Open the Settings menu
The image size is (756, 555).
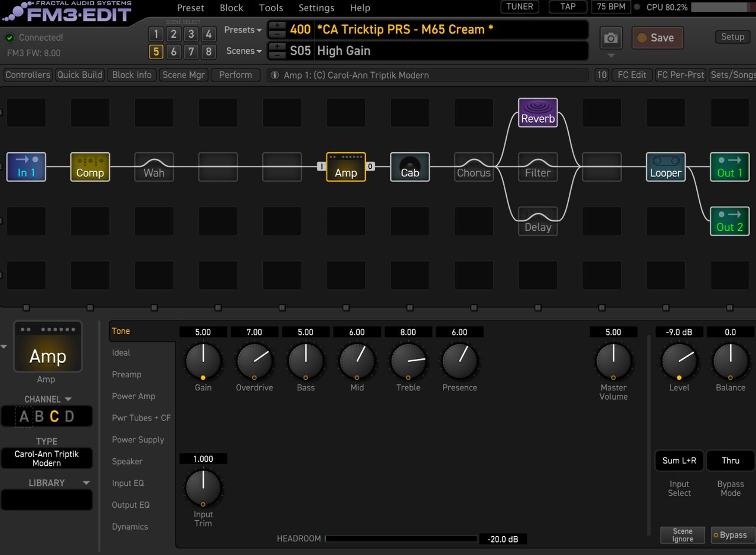point(317,8)
